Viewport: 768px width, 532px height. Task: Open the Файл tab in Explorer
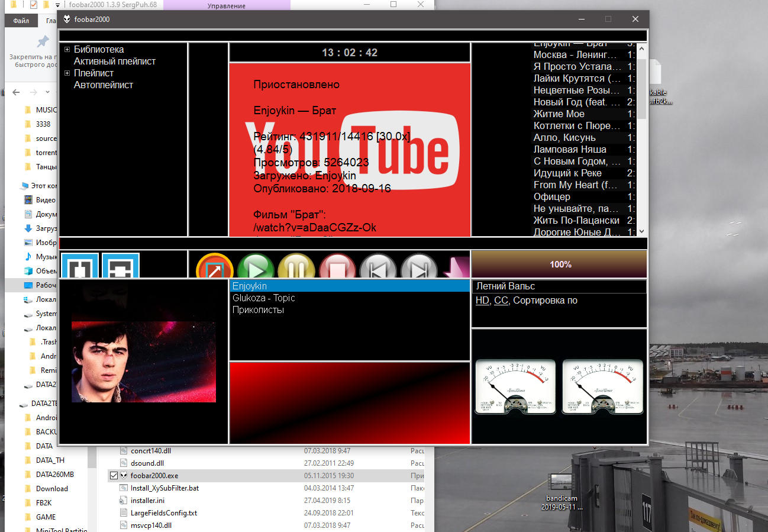click(21, 21)
